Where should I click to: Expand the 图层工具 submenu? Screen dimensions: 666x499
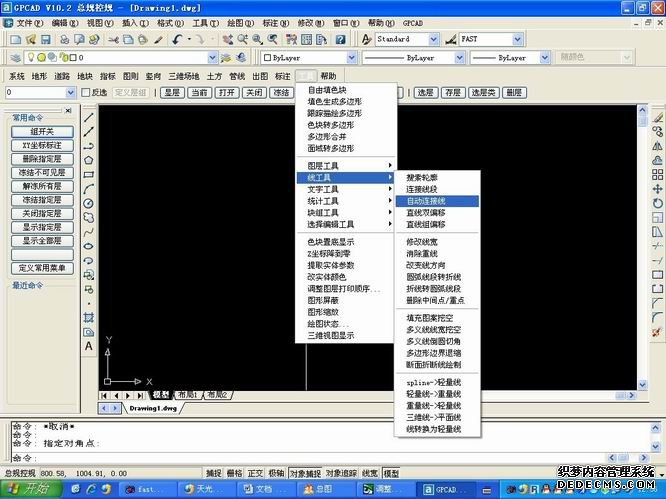(346, 166)
